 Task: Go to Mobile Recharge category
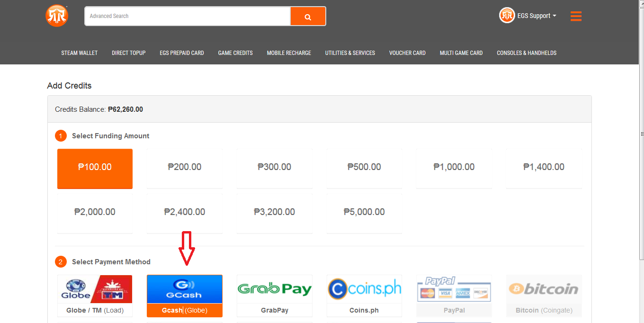point(289,53)
